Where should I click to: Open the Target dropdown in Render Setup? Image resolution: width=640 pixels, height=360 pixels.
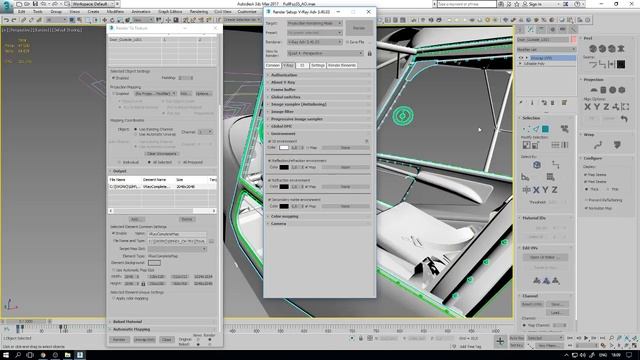pos(314,23)
